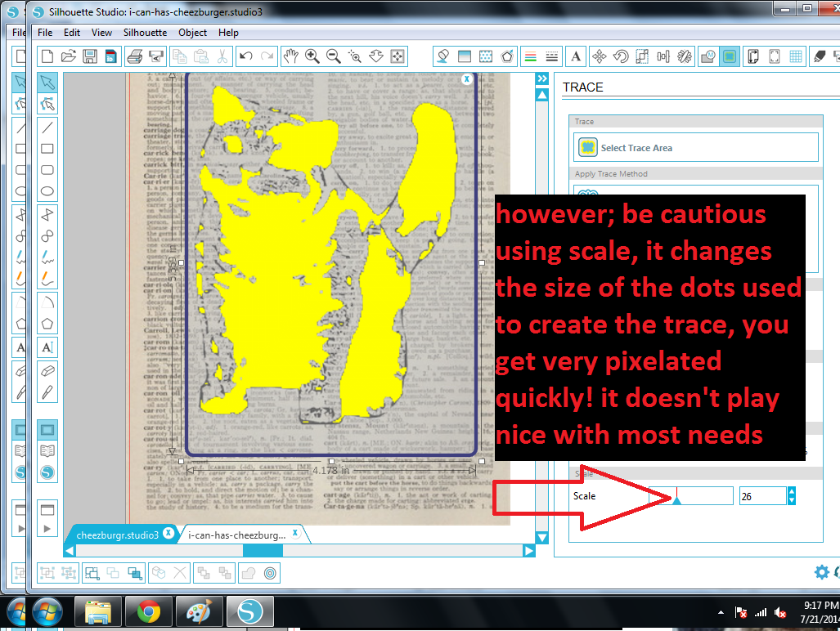Create a new document from toolbar
840x631 pixels.
click(x=47, y=56)
